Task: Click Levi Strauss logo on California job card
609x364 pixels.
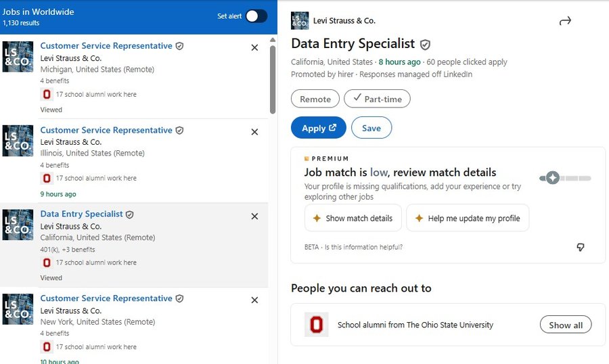Action: click(x=18, y=225)
